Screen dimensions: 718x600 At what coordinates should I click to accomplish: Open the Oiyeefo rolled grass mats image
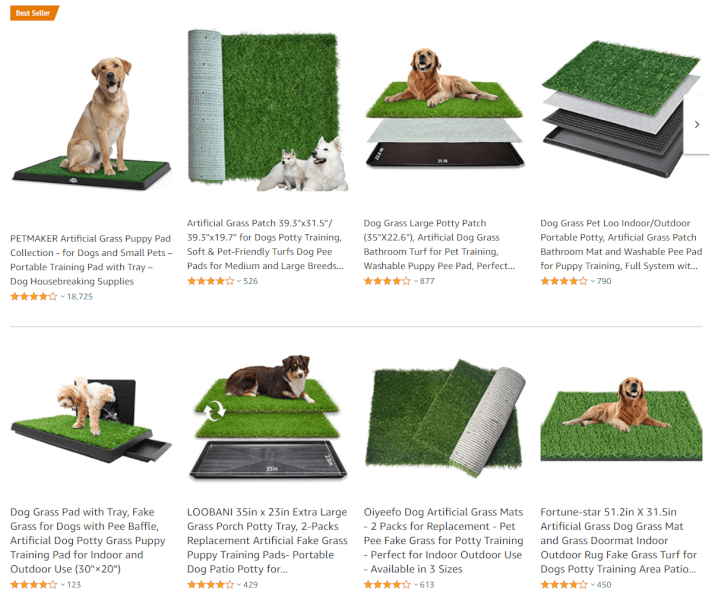444,418
